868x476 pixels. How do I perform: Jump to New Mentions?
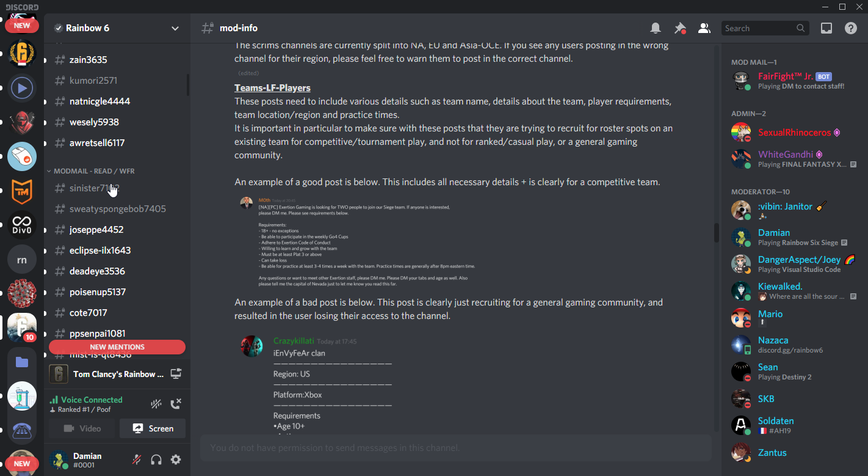[117, 347]
